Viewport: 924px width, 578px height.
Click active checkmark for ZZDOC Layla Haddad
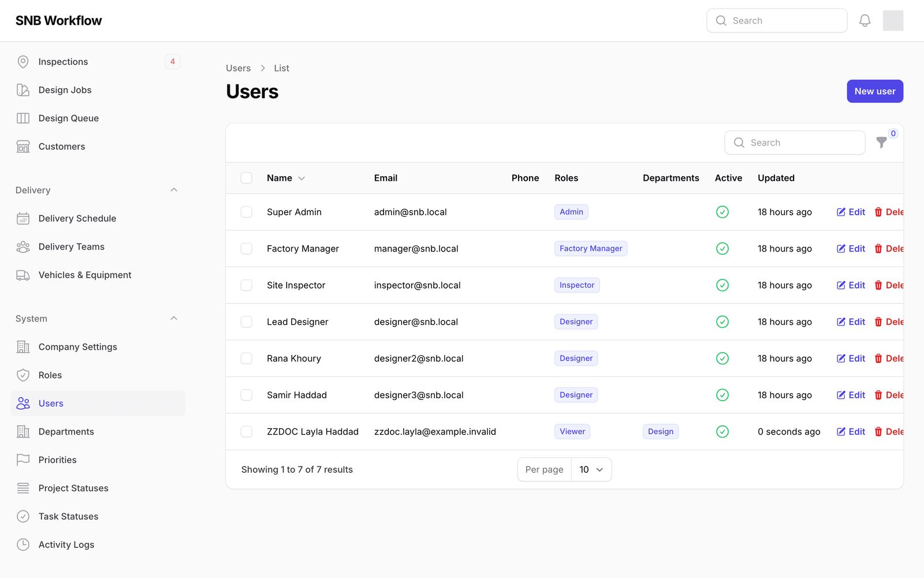tap(722, 432)
